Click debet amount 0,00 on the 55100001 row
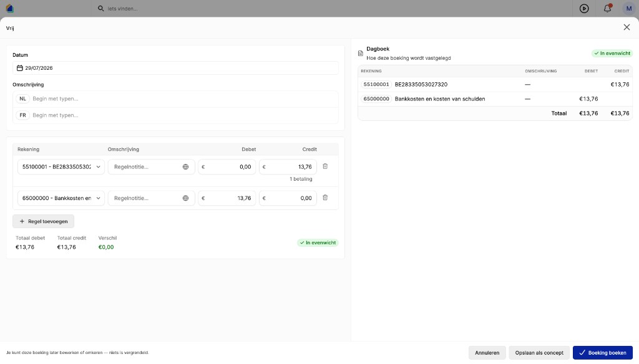This screenshot has width=639, height=364. 227,167
